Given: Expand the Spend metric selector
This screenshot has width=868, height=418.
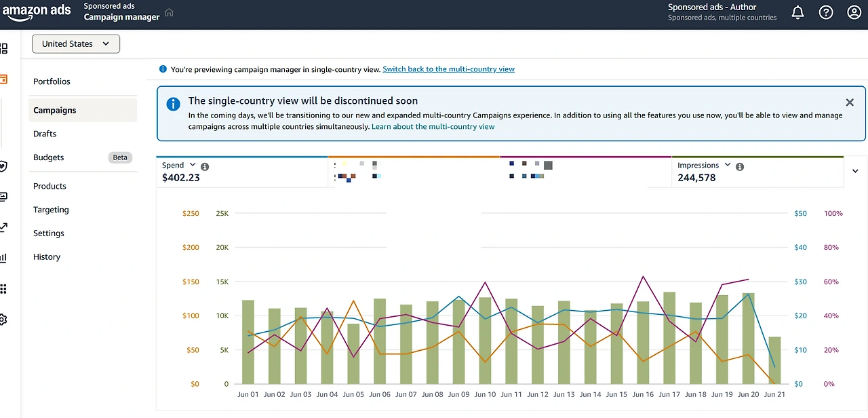Looking at the screenshot, I should (x=193, y=165).
